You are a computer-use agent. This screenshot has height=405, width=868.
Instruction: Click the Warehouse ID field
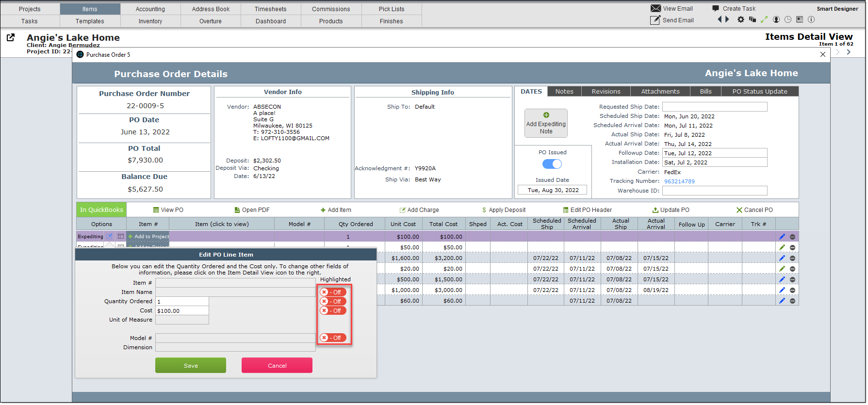pyautogui.click(x=715, y=191)
